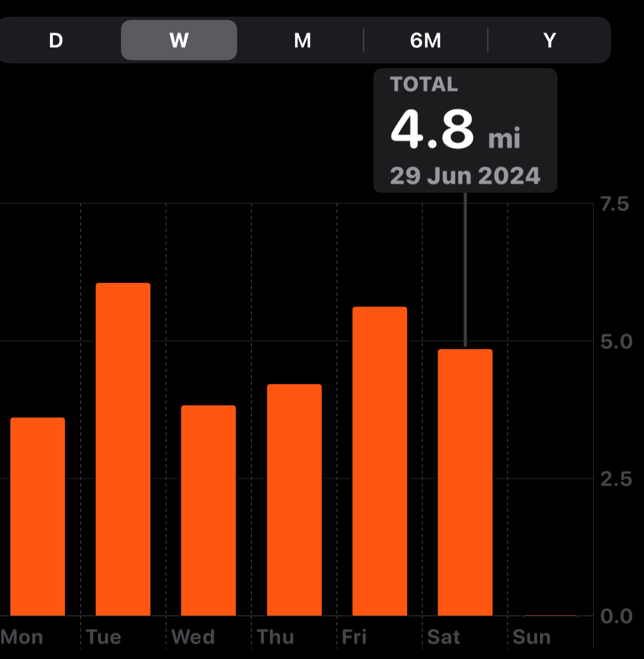Tap the Friday distance bar
This screenshot has width=644, height=659.
[x=380, y=461]
